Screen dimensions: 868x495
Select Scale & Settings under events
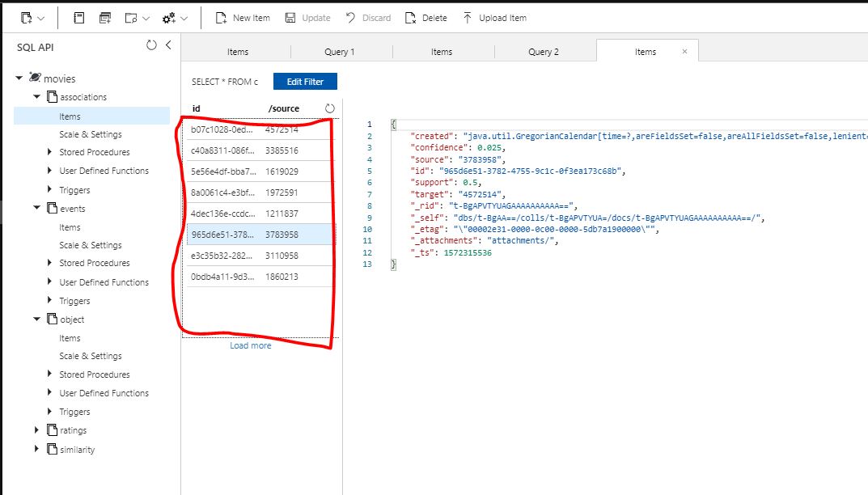click(x=91, y=245)
